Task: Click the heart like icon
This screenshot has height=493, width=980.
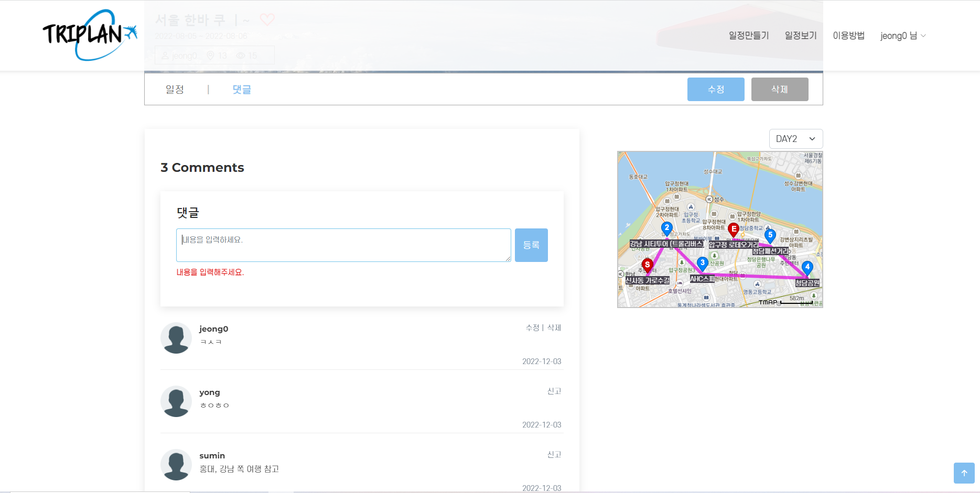Action: click(x=267, y=20)
